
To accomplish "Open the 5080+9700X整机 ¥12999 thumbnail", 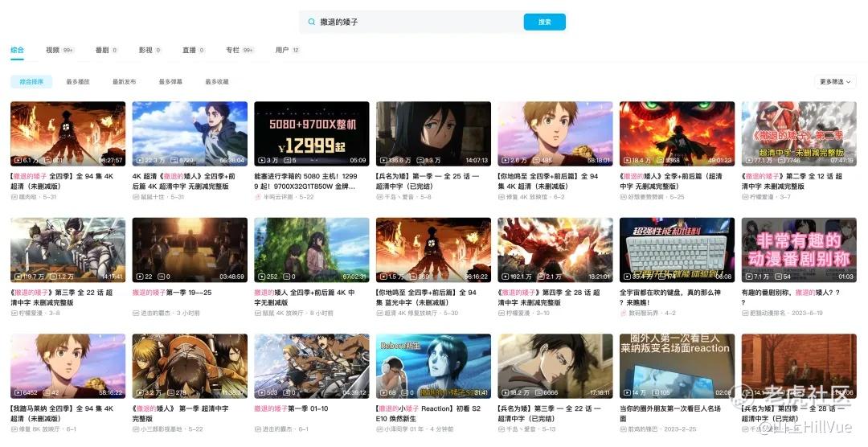I will tap(312, 133).
